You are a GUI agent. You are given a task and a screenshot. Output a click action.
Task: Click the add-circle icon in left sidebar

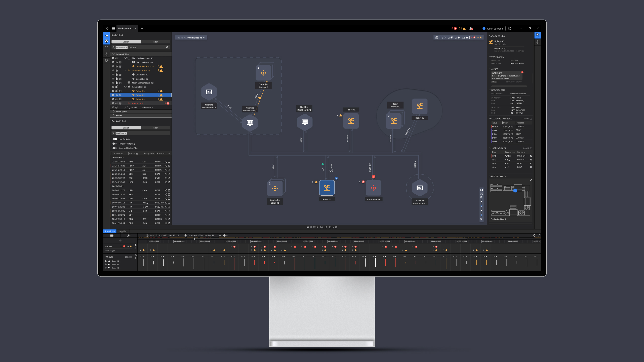pyautogui.click(x=106, y=61)
